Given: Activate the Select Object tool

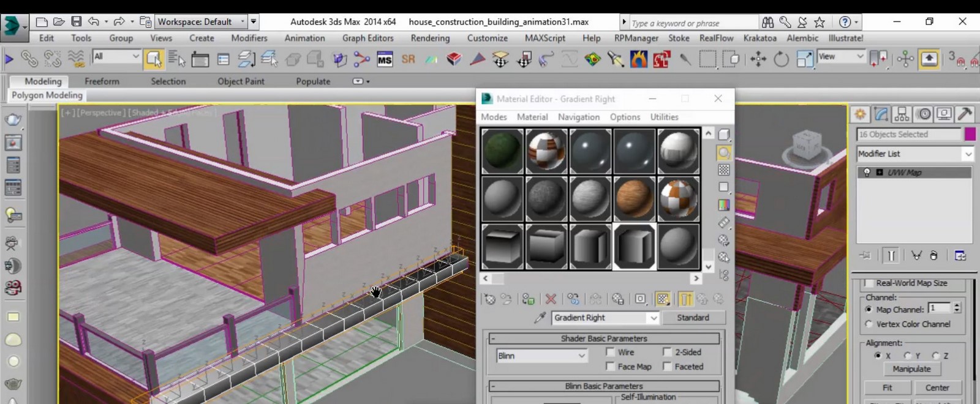Looking at the screenshot, I should [154, 59].
